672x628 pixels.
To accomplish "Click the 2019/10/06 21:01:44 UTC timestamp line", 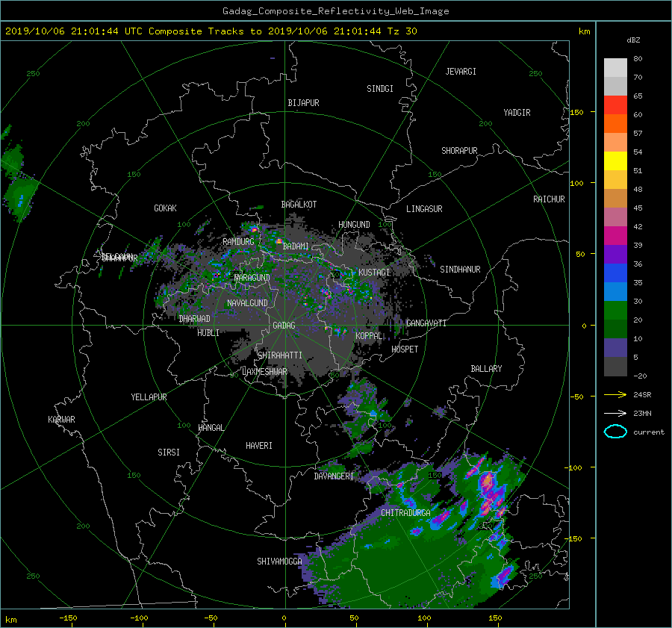I will (211, 31).
